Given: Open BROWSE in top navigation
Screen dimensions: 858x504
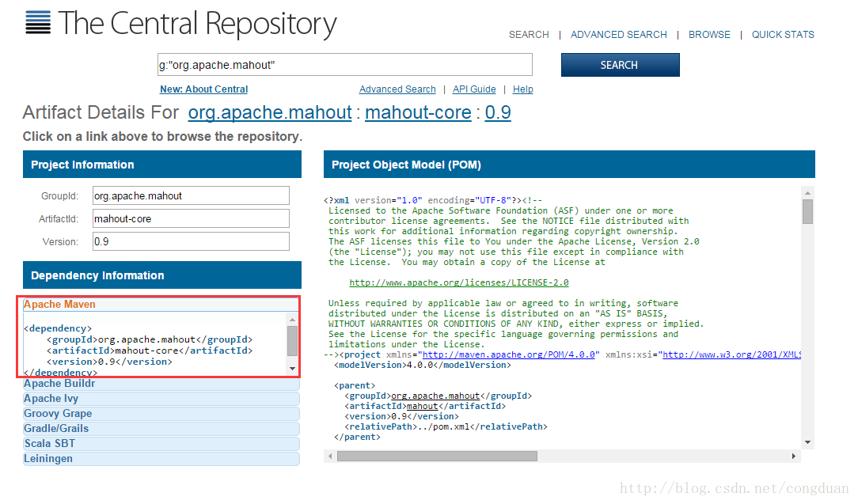Looking at the screenshot, I should [709, 35].
